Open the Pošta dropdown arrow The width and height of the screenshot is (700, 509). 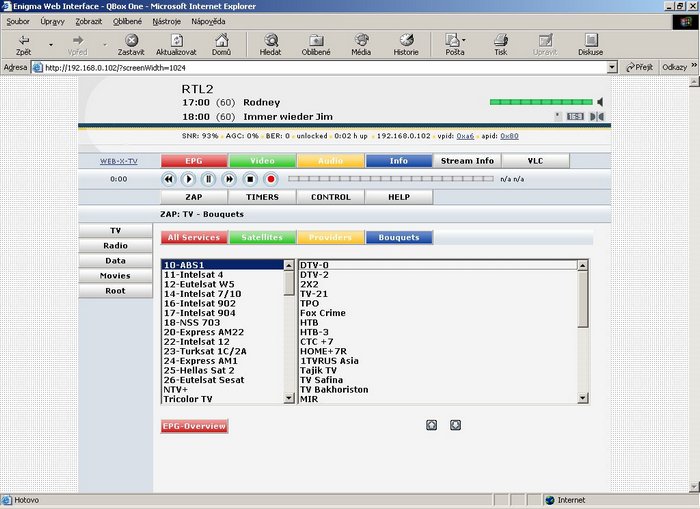(463, 40)
